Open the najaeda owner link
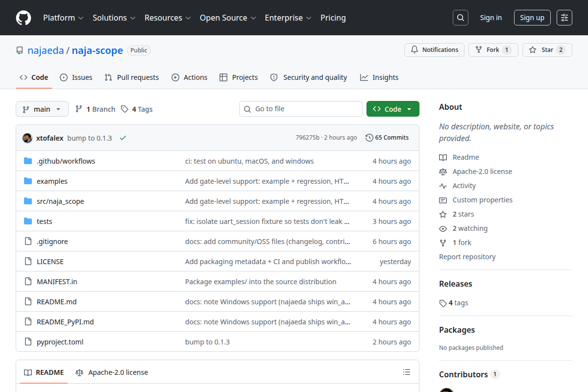This screenshot has width=588, height=392. pyautogui.click(x=46, y=50)
